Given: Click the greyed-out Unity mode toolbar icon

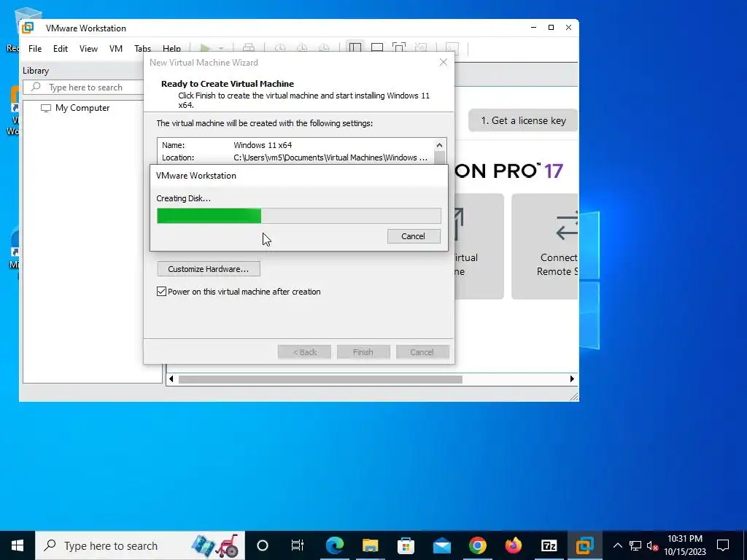Looking at the screenshot, I should 421,47.
